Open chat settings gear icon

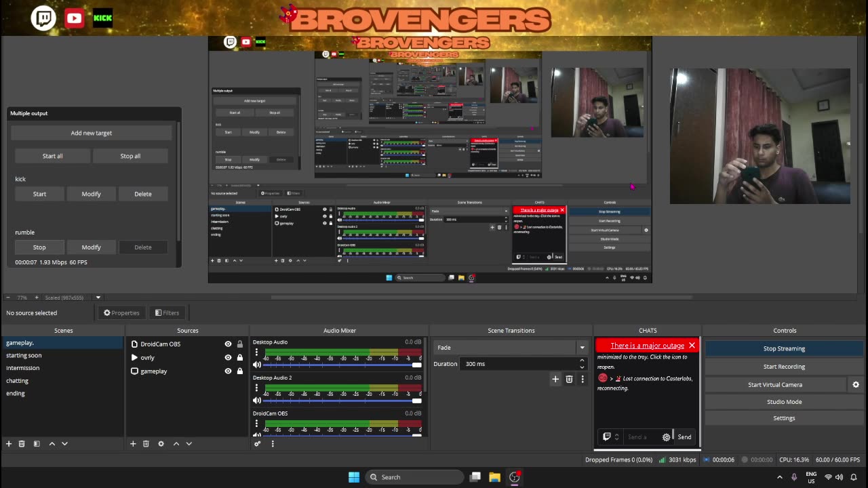click(x=667, y=437)
